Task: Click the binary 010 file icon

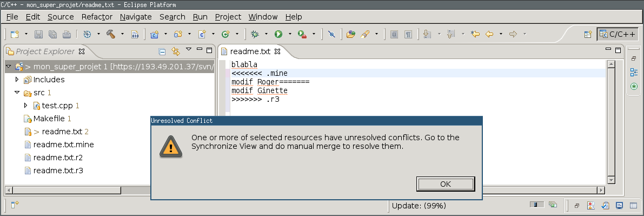Action: pyautogui.click(x=135, y=34)
